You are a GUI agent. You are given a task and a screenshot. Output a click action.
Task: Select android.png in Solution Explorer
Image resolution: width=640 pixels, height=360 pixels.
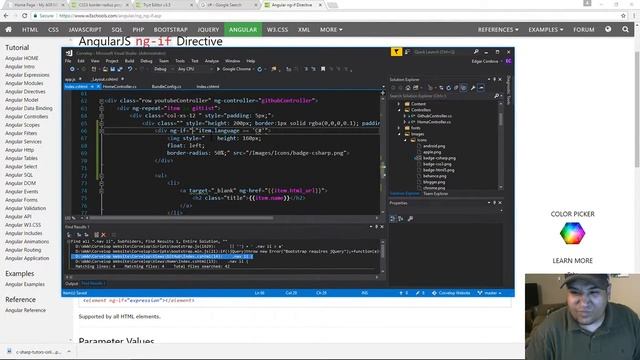pos(434,146)
